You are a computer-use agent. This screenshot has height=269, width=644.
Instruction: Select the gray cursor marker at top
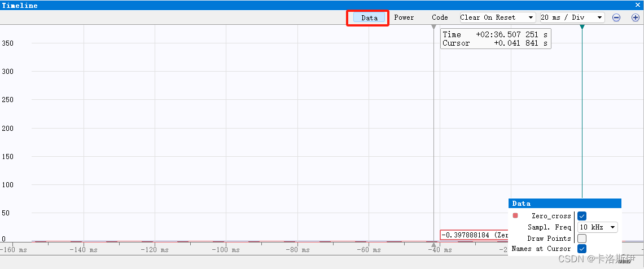coord(433,27)
